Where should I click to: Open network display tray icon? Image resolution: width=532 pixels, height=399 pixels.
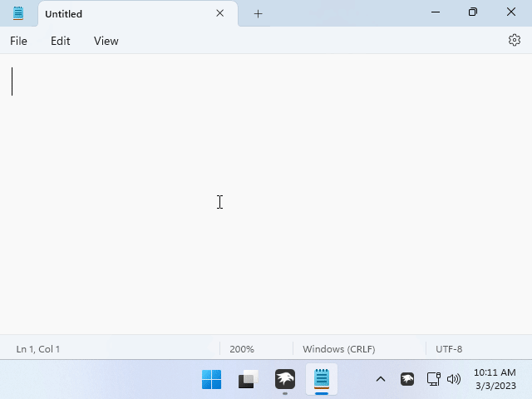point(433,379)
